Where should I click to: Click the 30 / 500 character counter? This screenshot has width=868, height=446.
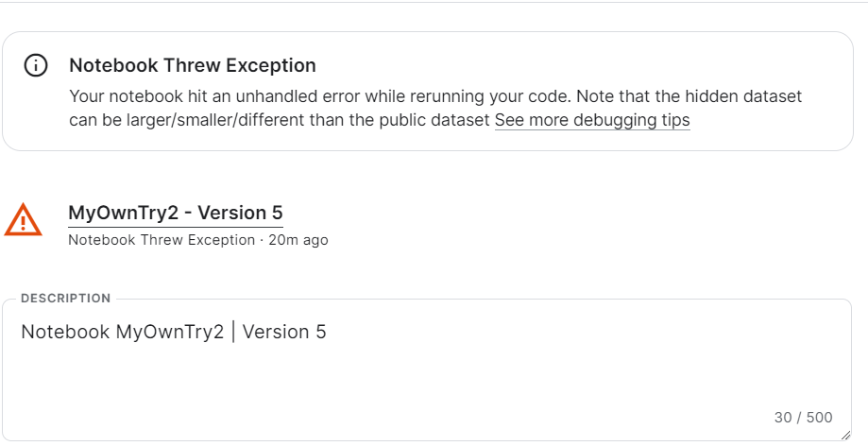(803, 418)
